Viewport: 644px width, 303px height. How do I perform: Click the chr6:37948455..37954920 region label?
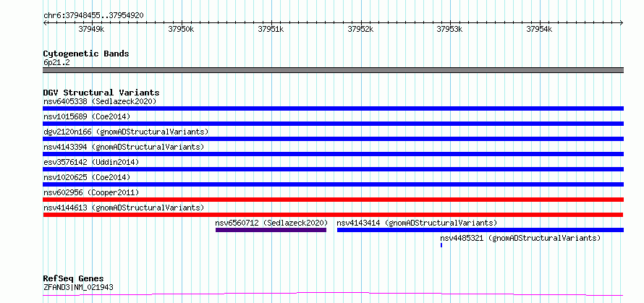[x=93, y=16]
